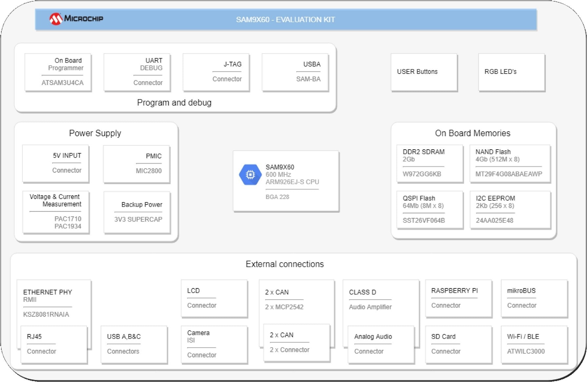Click the Microchip logo in header
This screenshot has height=382, width=588.
click(76, 19)
